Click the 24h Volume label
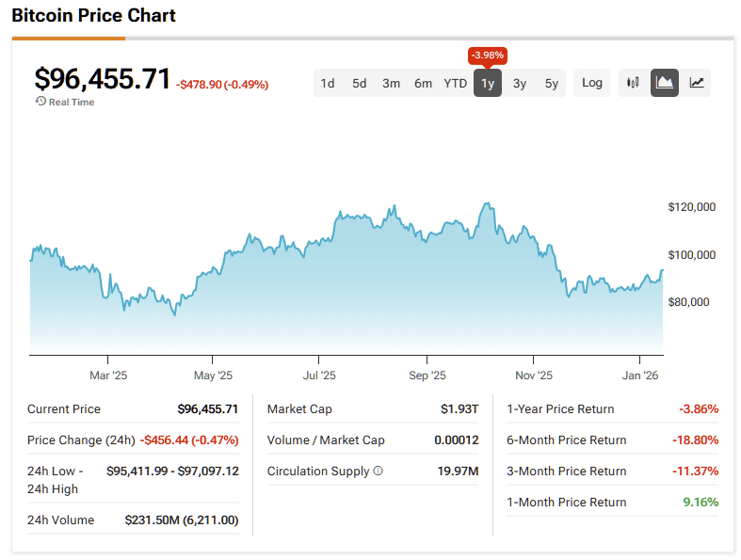 point(60,520)
